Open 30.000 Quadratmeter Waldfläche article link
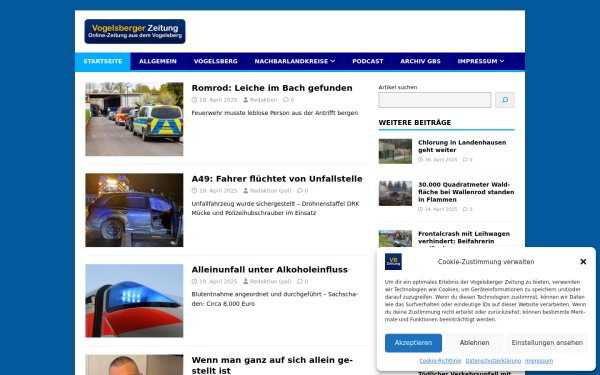The image size is (600, 375). (466, 192)
